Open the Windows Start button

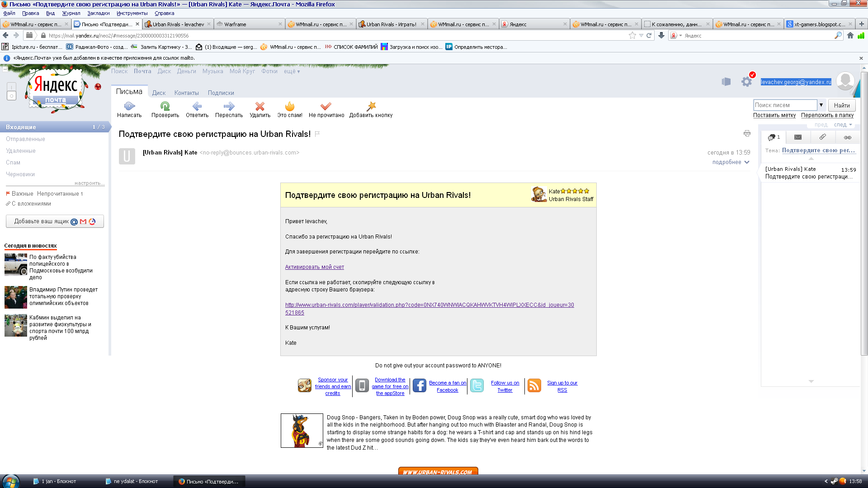pyautogui.click(x=10, y=481)
